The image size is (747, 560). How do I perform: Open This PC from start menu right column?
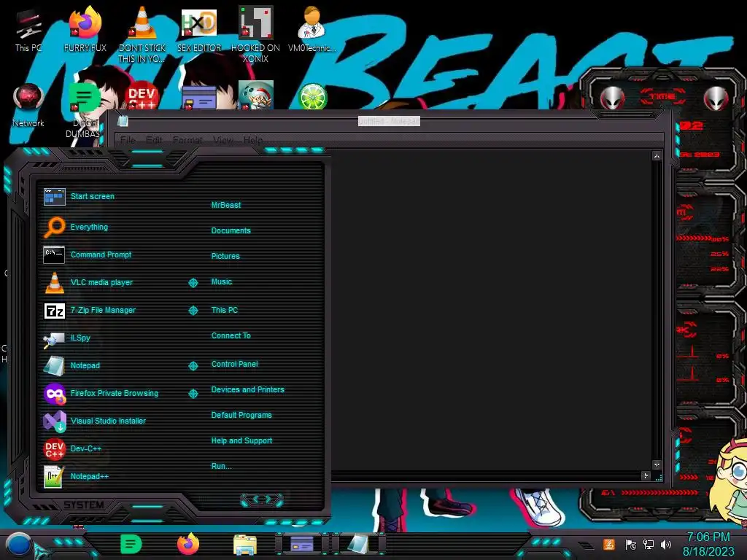pyautogui.click(x=225, y=309)
